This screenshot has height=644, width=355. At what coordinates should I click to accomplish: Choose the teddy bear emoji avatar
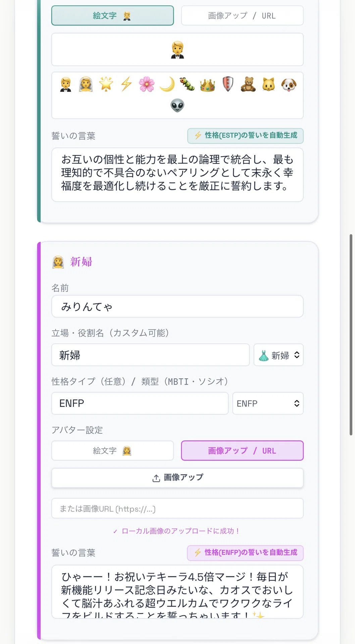pyautogui.click(x=248, y=84)
